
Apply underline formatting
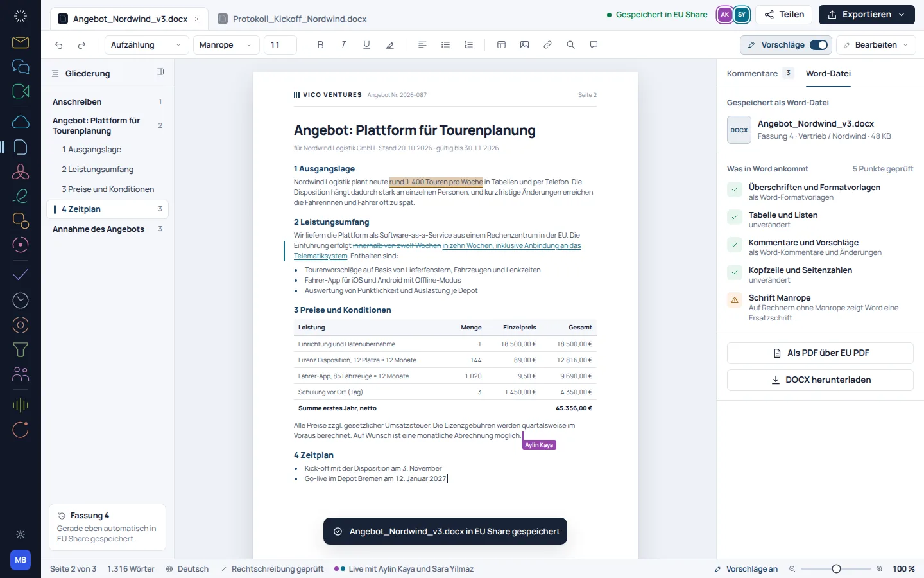[x=366, y=45]
